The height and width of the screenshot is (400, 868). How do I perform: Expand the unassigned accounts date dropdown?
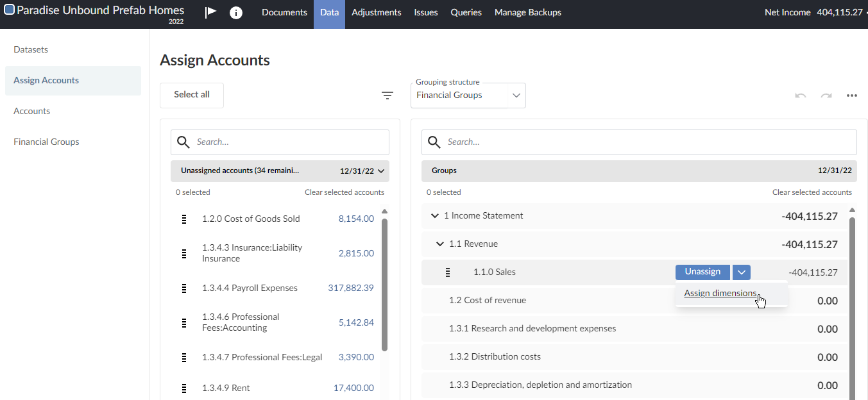(x=382, y=171)
